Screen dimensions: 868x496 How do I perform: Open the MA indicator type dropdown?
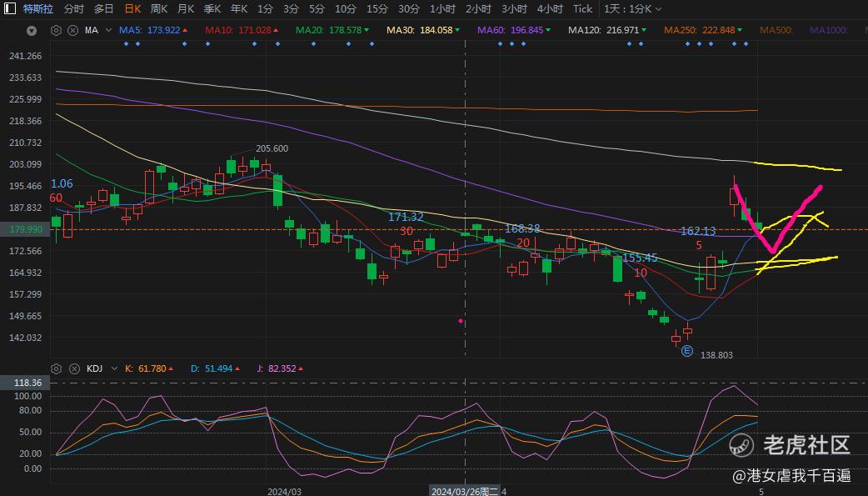point(108,31)
